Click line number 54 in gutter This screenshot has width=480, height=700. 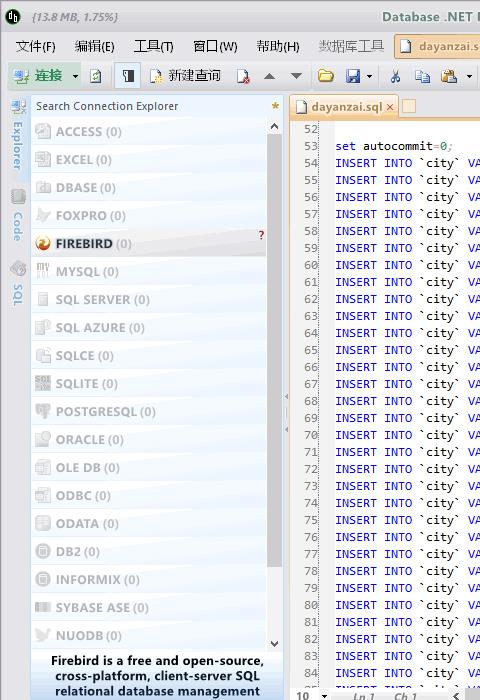click(x=311, y=163)
